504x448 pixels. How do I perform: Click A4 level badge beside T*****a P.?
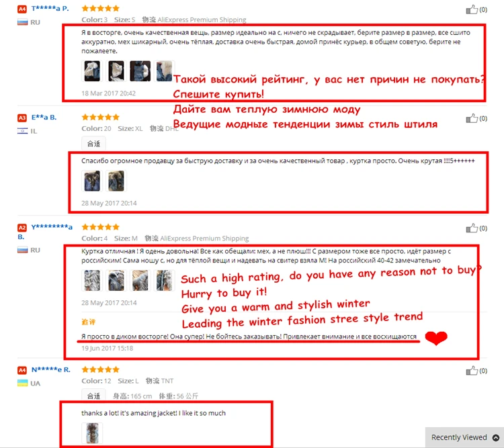[x=22, y=9]
